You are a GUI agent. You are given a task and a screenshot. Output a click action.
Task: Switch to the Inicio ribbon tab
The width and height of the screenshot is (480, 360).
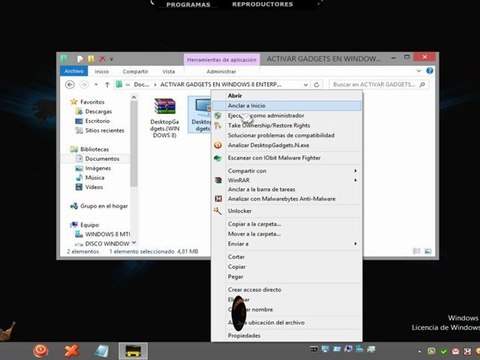tap(102, 71)
